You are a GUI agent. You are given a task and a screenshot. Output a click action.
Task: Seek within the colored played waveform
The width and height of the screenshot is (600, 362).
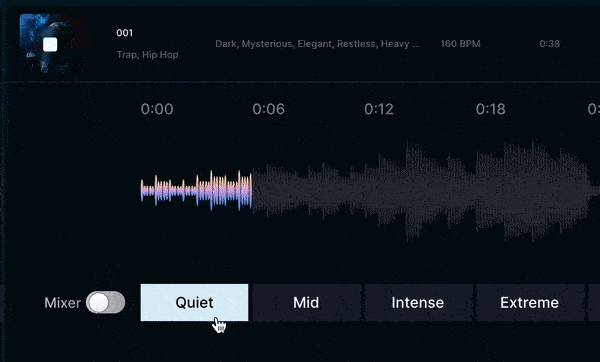point(196,190)
